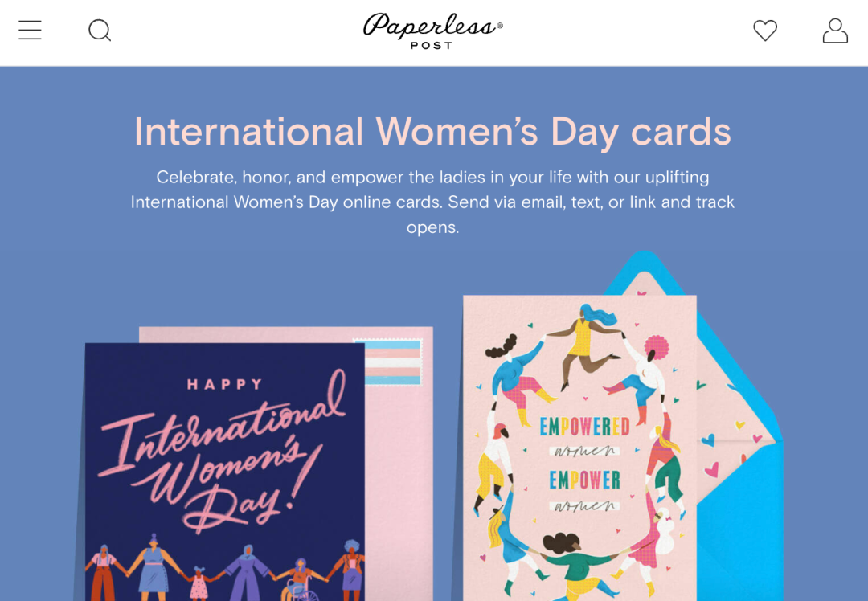Screen dimensions: 868x601
Task: Select the navy Happy International Women's Day card
Action: tap(224, 472)
